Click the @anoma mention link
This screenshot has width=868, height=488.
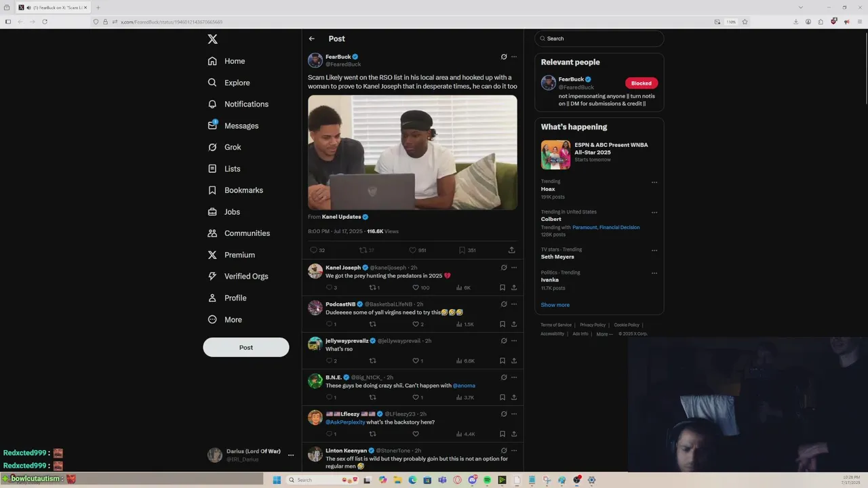pos(464,386)
